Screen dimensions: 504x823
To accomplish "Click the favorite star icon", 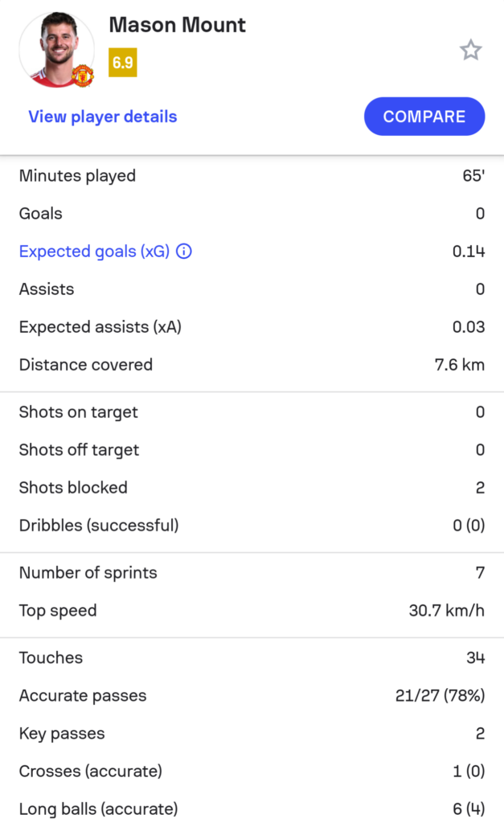I will pos(470,51).
